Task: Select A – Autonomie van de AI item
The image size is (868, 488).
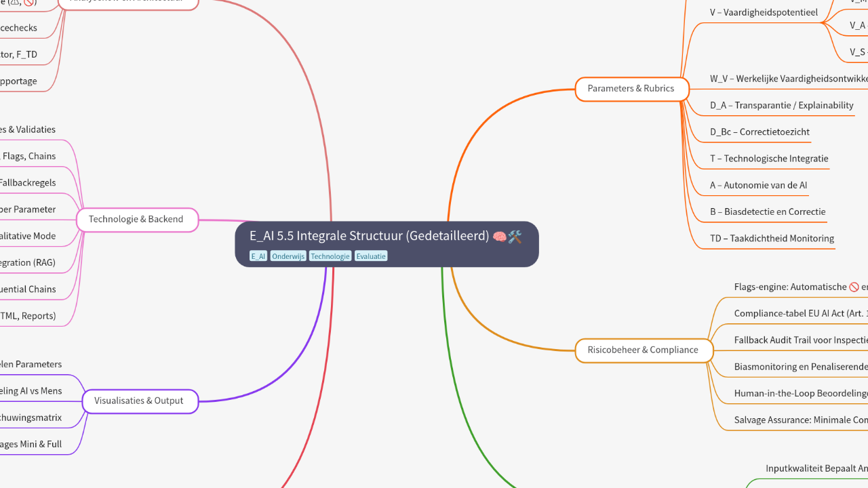Action: click(758, 185)
